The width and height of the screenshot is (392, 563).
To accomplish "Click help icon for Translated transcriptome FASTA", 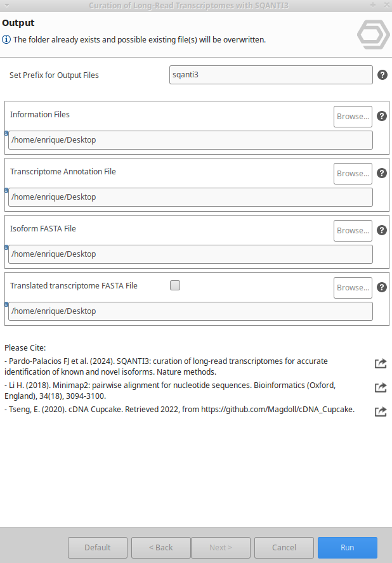I will point(382,287).
